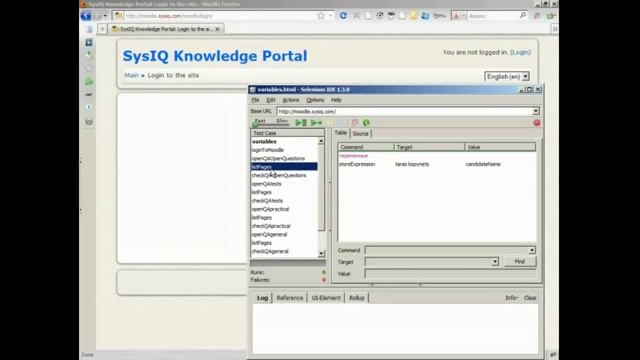Open the UI-Element tab

[326, 298]
